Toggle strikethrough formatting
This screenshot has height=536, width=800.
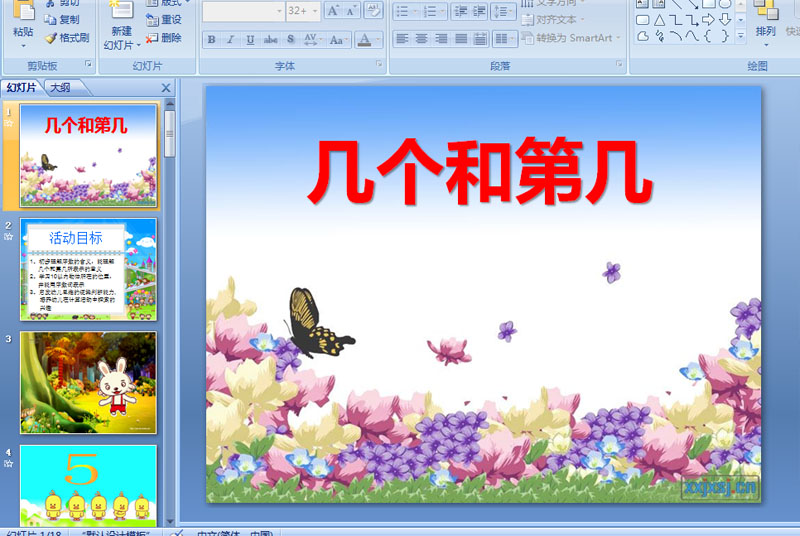pyautogui.click(x=270, y=39)
